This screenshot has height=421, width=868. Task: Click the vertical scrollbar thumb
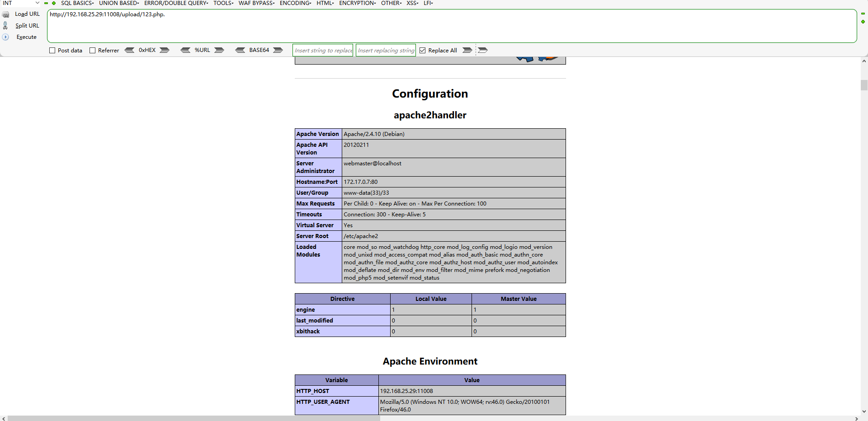864,85
